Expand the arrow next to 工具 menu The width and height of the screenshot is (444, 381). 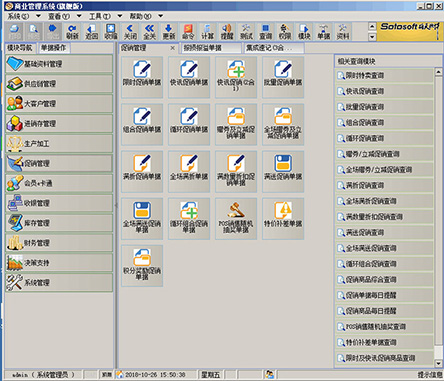click(120, 16)
